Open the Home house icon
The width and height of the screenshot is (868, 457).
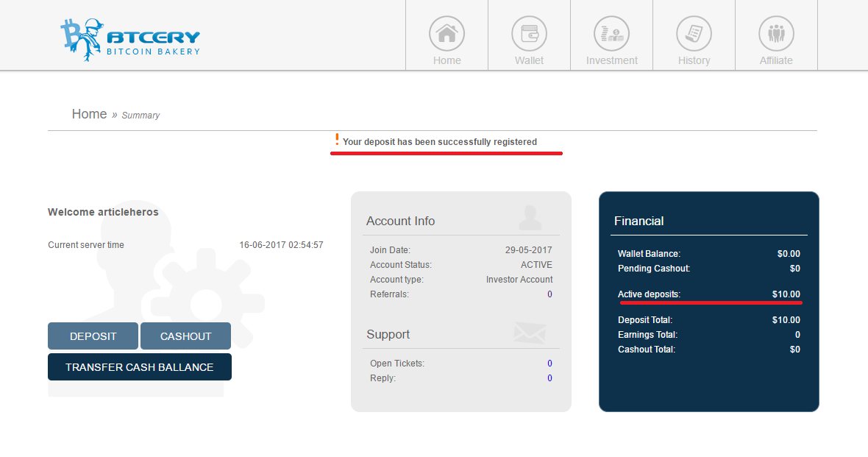(x=447, y=34)
